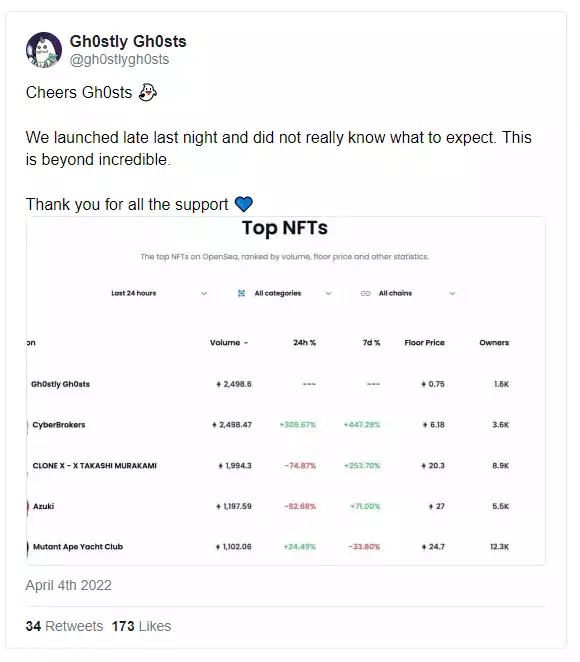Sort by the Owners column header

pos(494,343)
